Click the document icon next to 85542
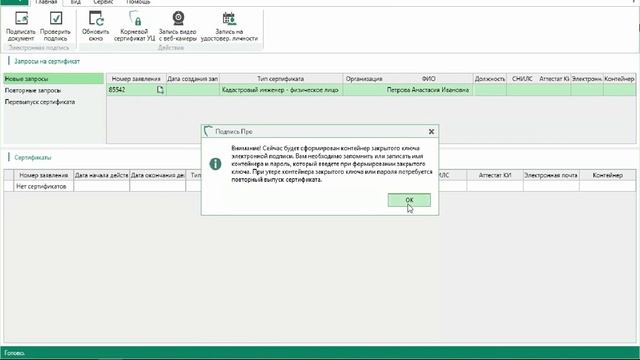 click(160, 90)
